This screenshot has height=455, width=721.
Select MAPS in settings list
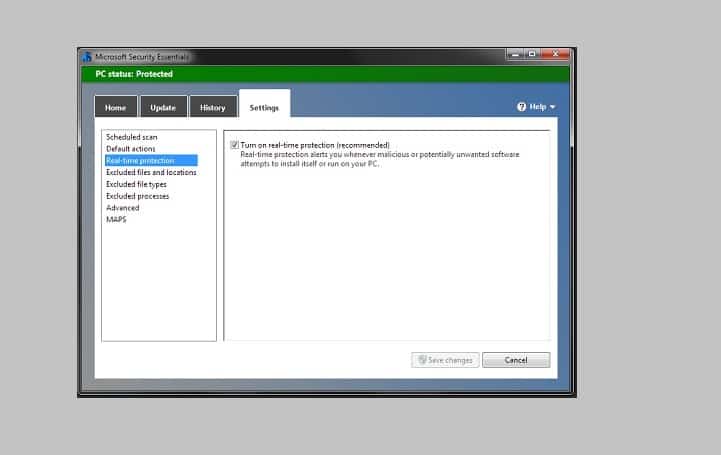tap(116, 220)
